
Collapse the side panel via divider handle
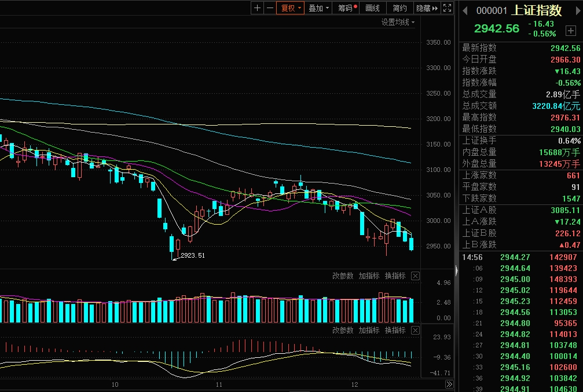pos(456,270)
